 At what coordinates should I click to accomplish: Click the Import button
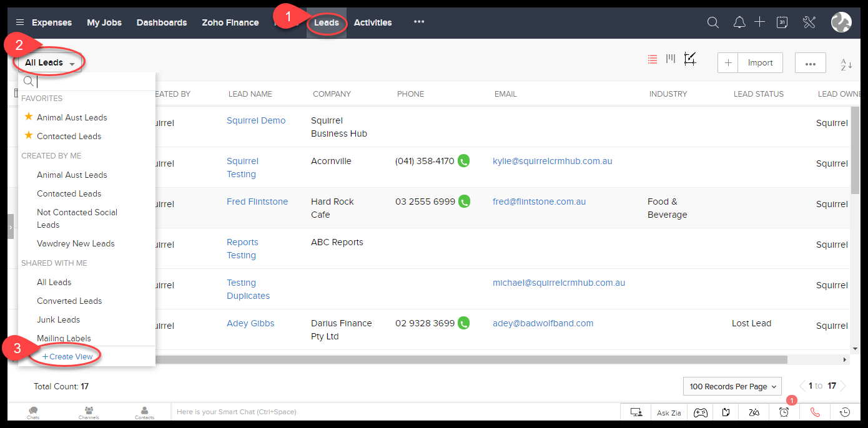pyautogui.click(x=761, y=63)
